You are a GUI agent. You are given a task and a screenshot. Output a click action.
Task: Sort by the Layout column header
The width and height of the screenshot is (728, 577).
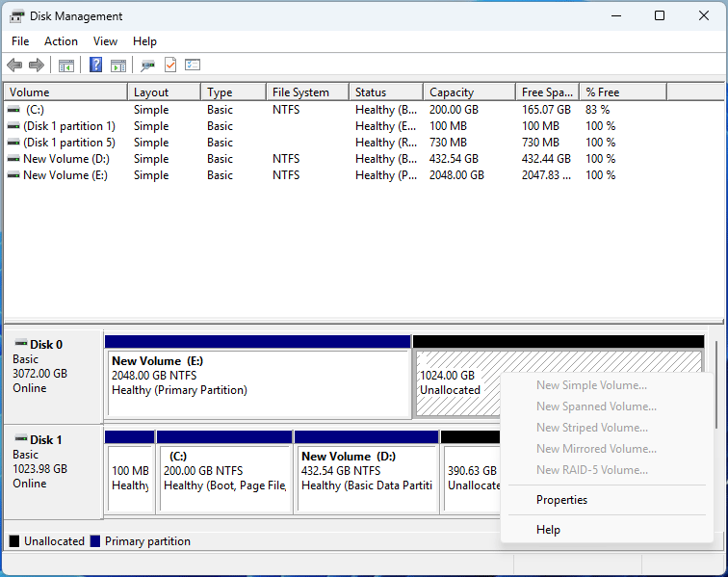click(x=165, y=92)
